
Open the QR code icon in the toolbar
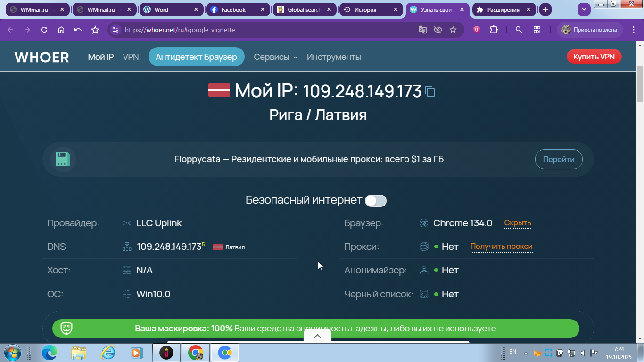[537, 30]
